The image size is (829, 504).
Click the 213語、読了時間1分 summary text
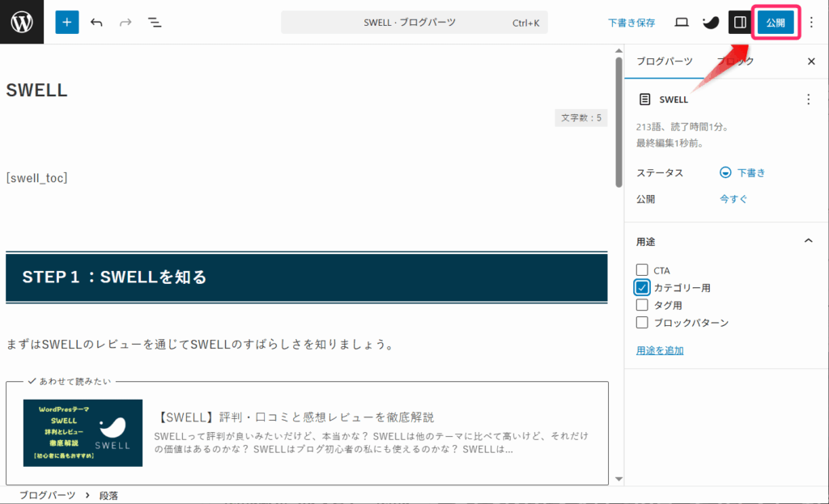point(682,127)
